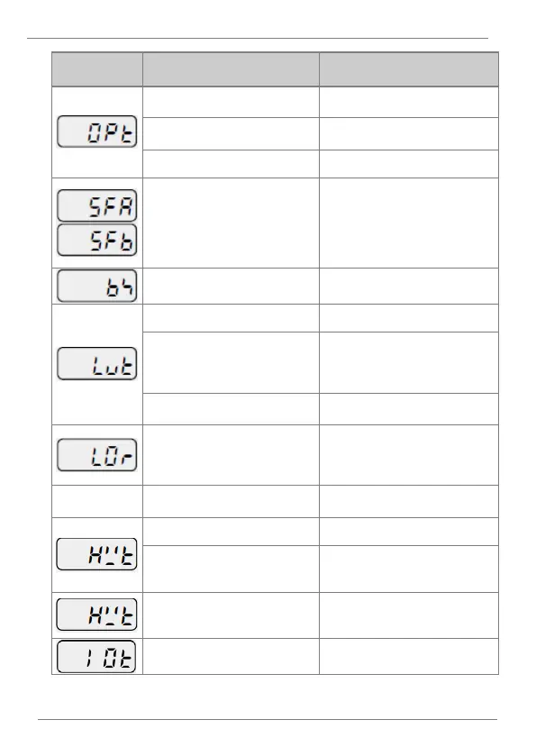Click the gray header cell above OPt display
The height and width of the screenshot is (756, 536).
pyautogui.click(x=97, y=69)
